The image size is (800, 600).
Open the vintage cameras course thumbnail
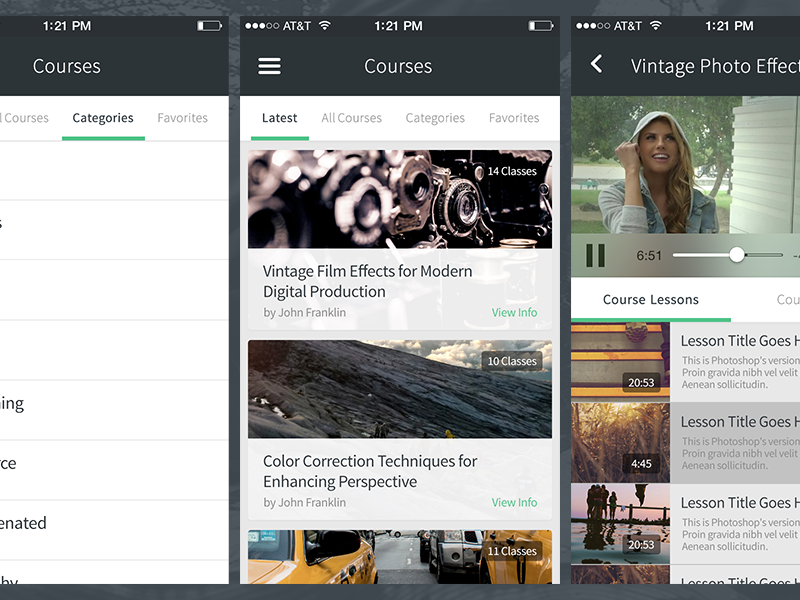pos(399,199)
